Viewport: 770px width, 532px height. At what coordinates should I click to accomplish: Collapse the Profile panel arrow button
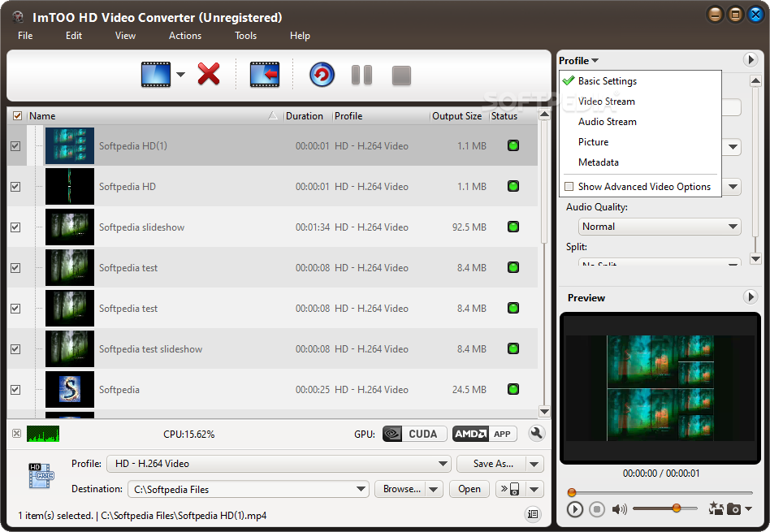tap(750, 60)
